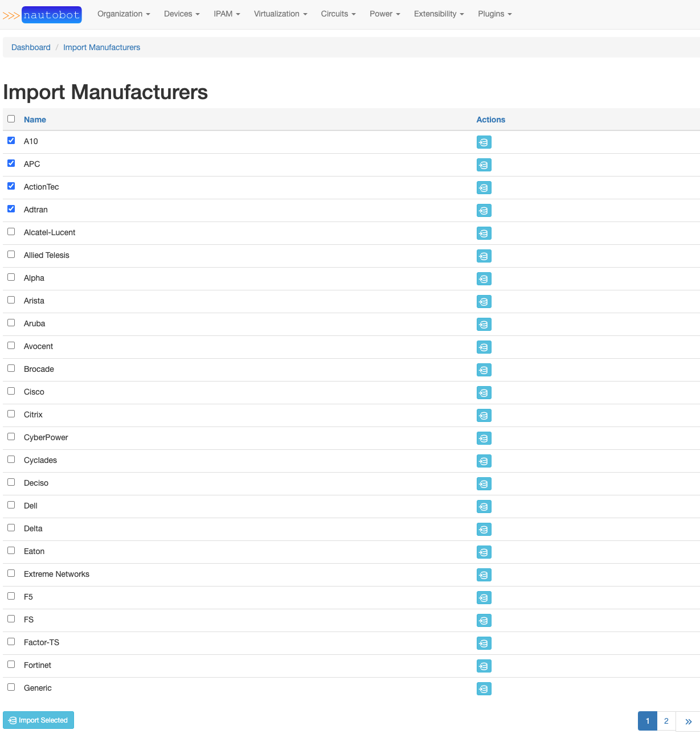The width and height of the screenshot is (700, 734).
Task: Open the Plugins dropdown
Action: pos(494,14)
